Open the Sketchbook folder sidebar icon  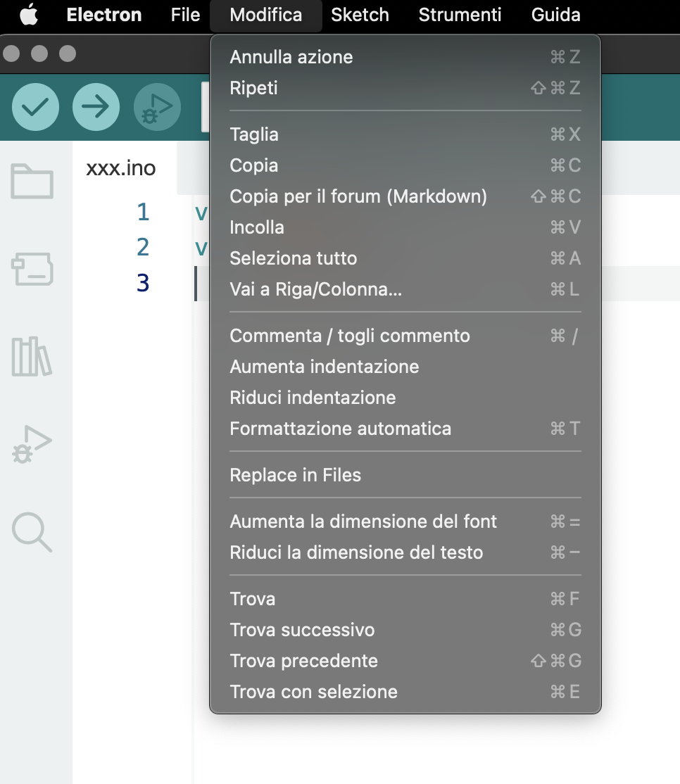coord(32,181)
